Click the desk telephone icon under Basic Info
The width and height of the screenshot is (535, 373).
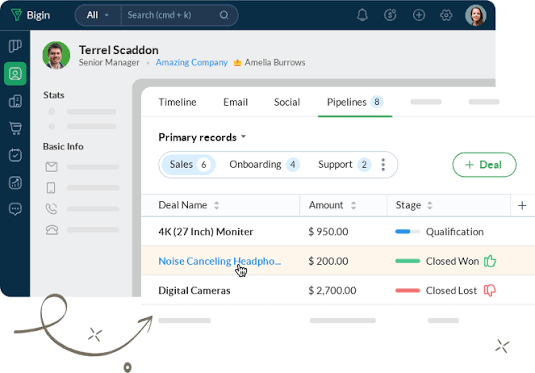click(x=52, y=230)
